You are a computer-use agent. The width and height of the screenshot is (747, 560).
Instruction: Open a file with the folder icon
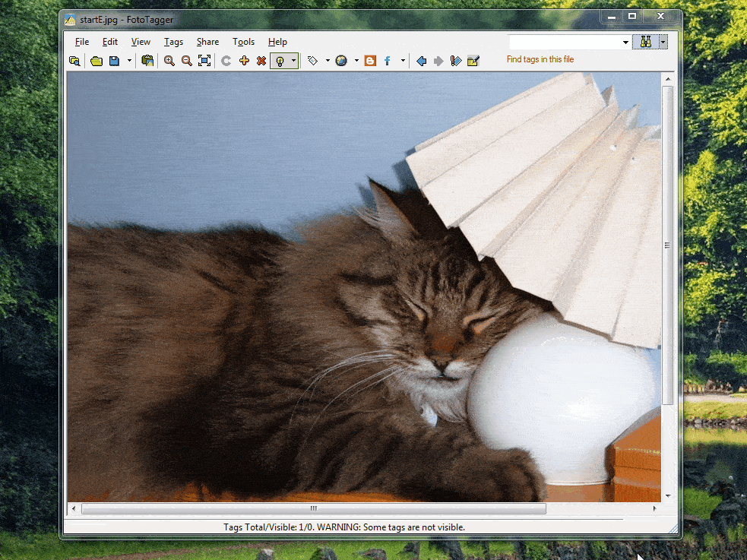97,61
